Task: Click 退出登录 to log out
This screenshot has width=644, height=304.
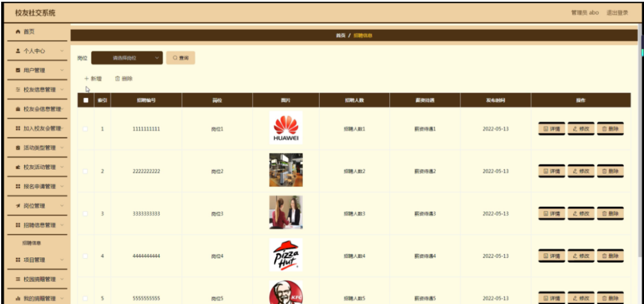Action: tap(617, 13)
